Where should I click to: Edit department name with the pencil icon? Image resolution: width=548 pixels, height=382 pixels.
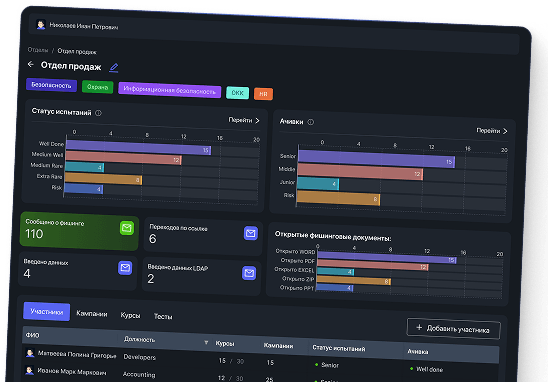pos(114,67)
